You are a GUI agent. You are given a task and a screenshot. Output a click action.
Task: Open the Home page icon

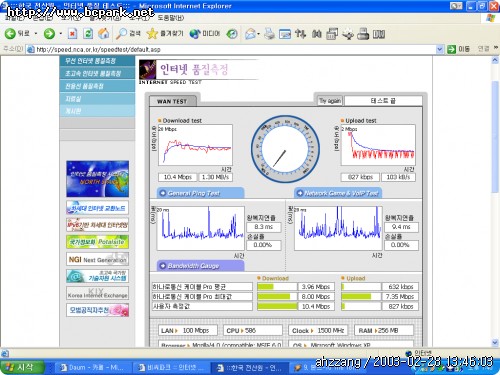point(104,33)
